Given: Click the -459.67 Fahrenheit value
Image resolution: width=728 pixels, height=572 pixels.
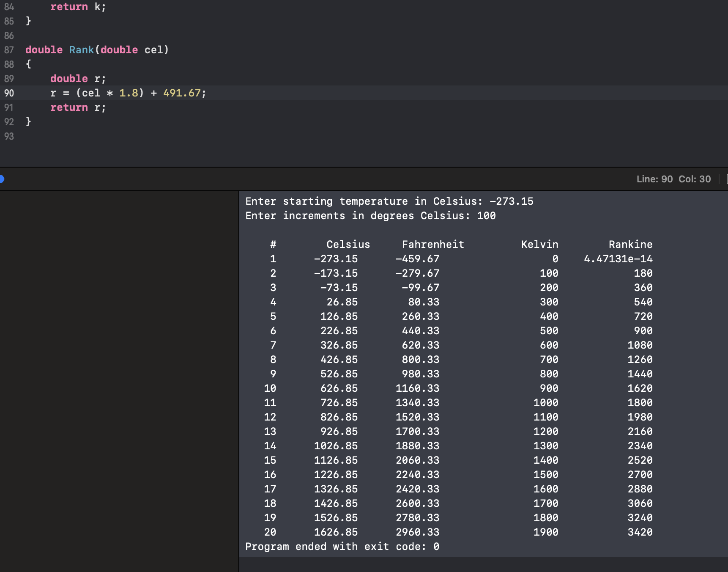Looking at the screenshot, I should click(x=417, y=259).
